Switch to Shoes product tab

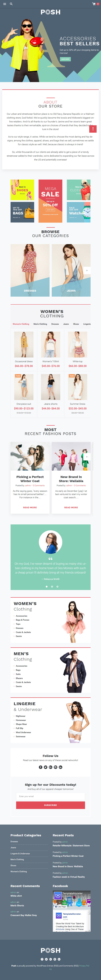click(x=76, y=324)
